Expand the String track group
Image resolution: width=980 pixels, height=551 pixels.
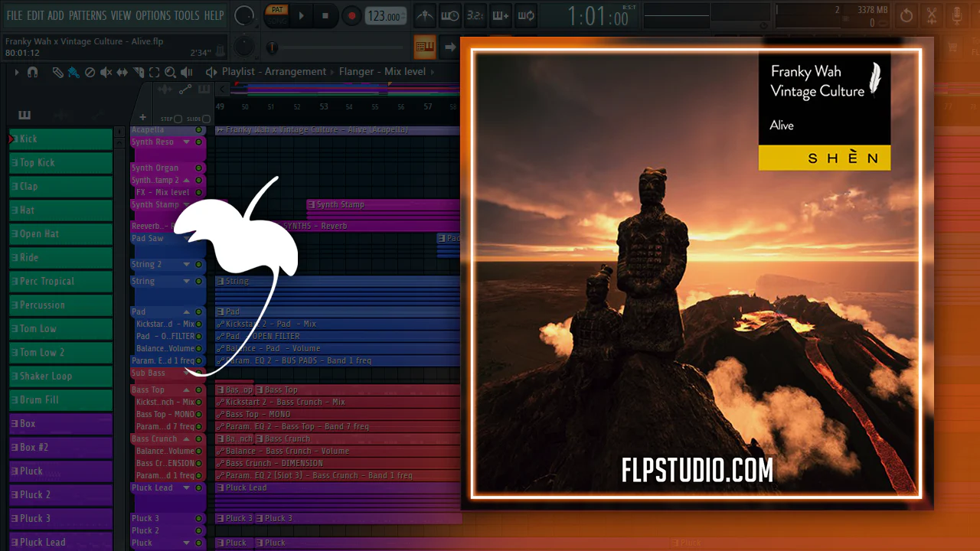[x=186, y=282]
